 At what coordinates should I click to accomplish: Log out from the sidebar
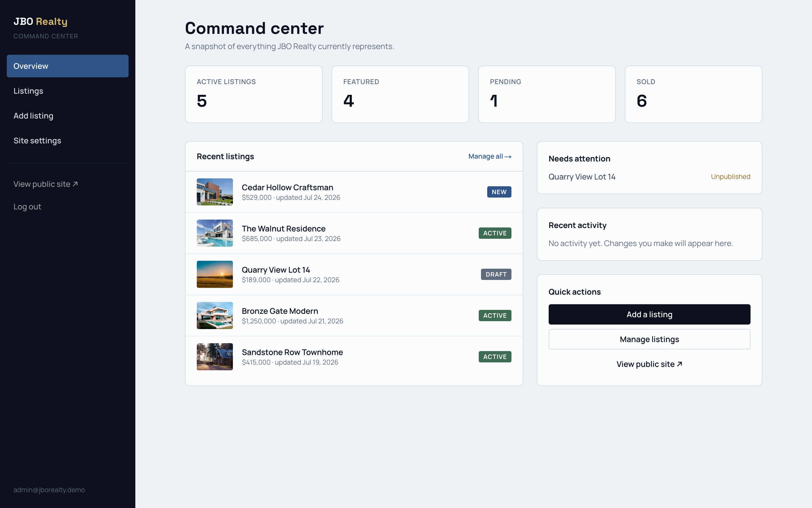[27, 207]
